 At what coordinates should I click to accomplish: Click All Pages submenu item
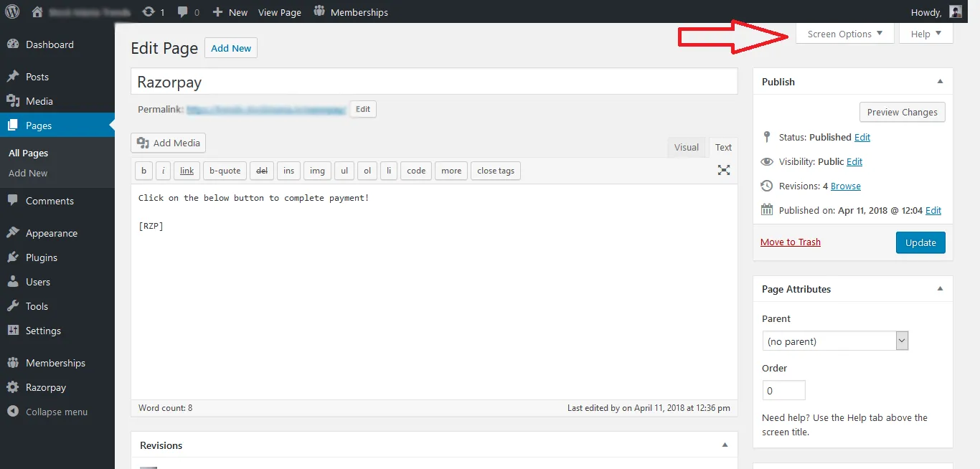point(28,153)
